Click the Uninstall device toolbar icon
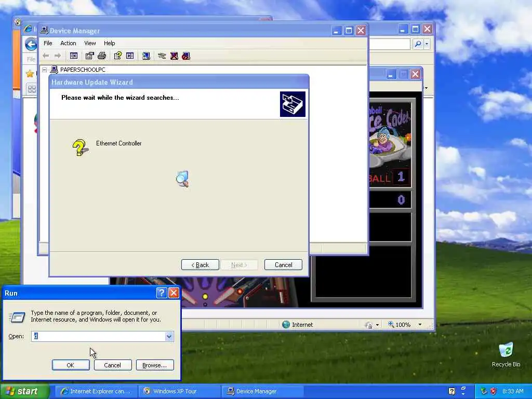The width and height of the screenshot is (532, 399). click(x=174, y=56)
